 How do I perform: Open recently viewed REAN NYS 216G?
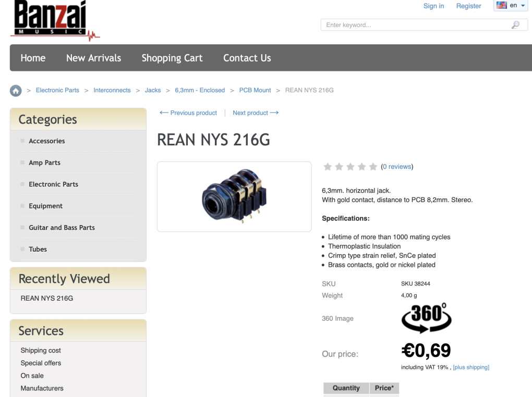tap(47, 299)
